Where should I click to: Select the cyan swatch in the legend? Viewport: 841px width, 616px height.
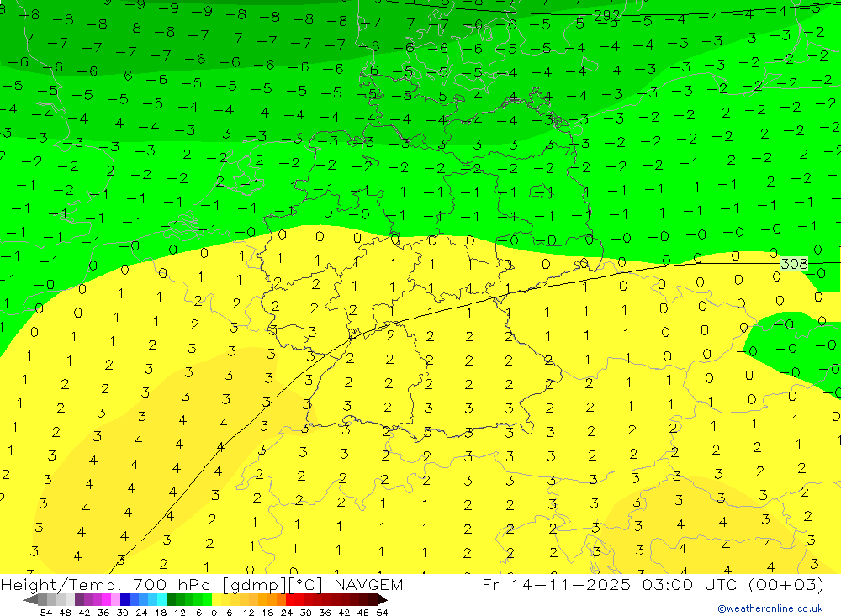click(161, 599)
